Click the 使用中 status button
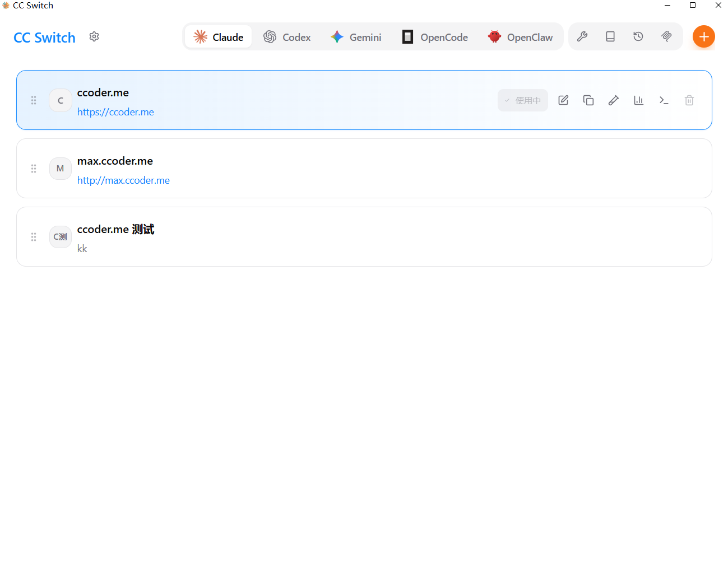This screenshot has width=728, height=587. point(522,100)
